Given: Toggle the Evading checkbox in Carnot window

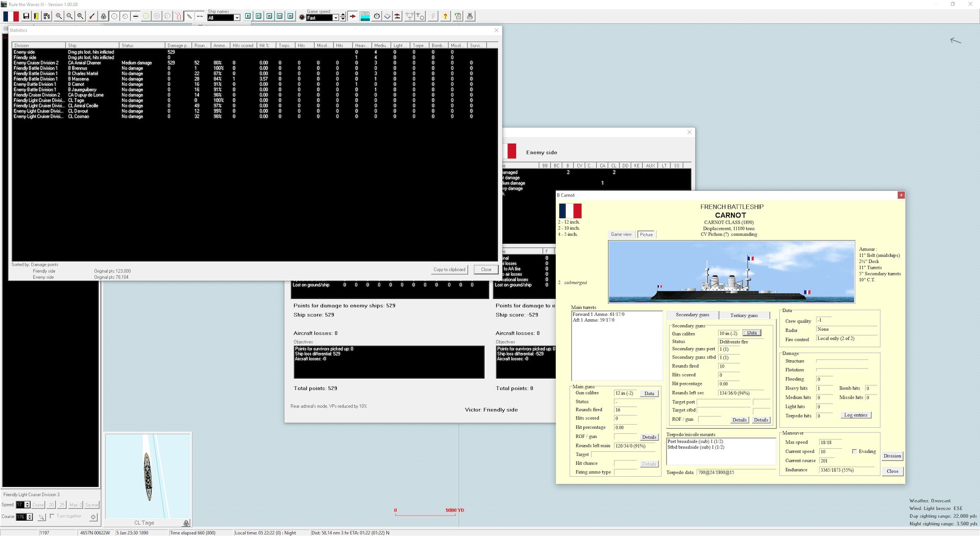Looking at the screenshot, I should click(854, 451).
